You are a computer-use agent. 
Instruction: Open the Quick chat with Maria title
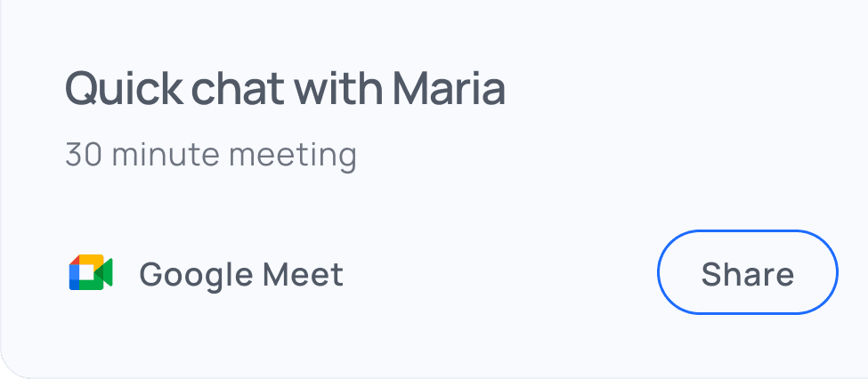tap(285, 89)
